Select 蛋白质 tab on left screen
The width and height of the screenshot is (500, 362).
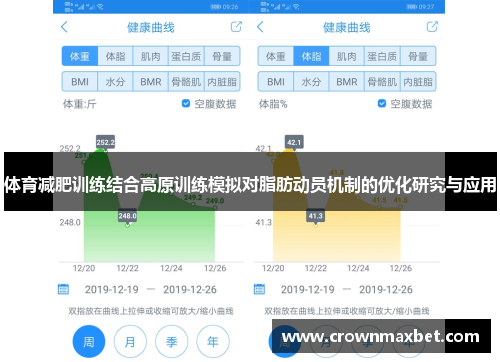click(186, 56)
